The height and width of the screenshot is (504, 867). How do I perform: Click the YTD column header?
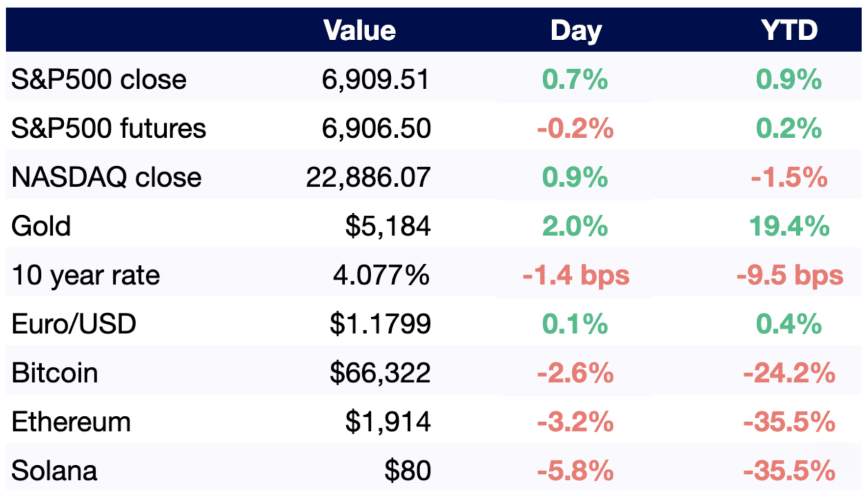point(789,30)
